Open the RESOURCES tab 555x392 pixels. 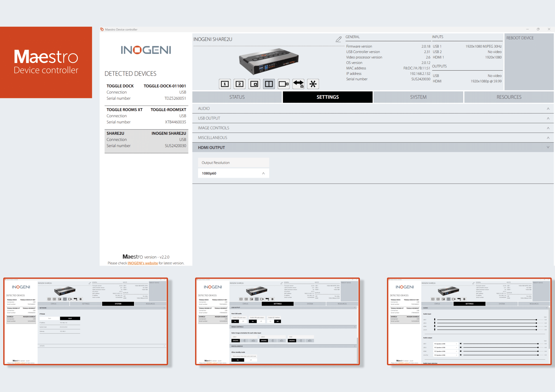click(x=509, y=97)
